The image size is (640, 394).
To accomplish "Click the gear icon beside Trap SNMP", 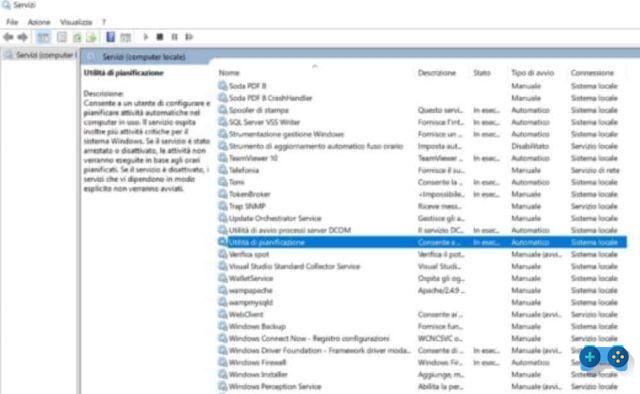I will click(x=222, y=206).
